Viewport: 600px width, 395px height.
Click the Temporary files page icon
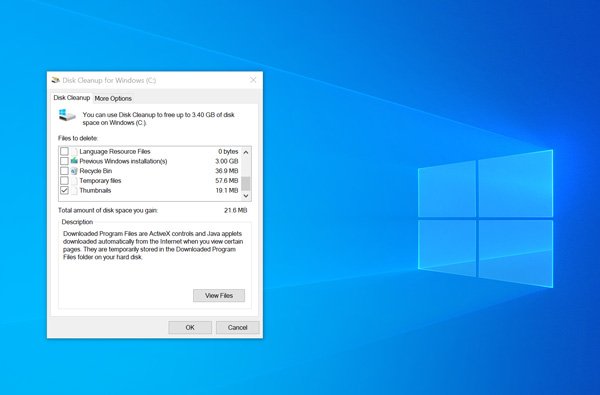[x=74, y=181]
